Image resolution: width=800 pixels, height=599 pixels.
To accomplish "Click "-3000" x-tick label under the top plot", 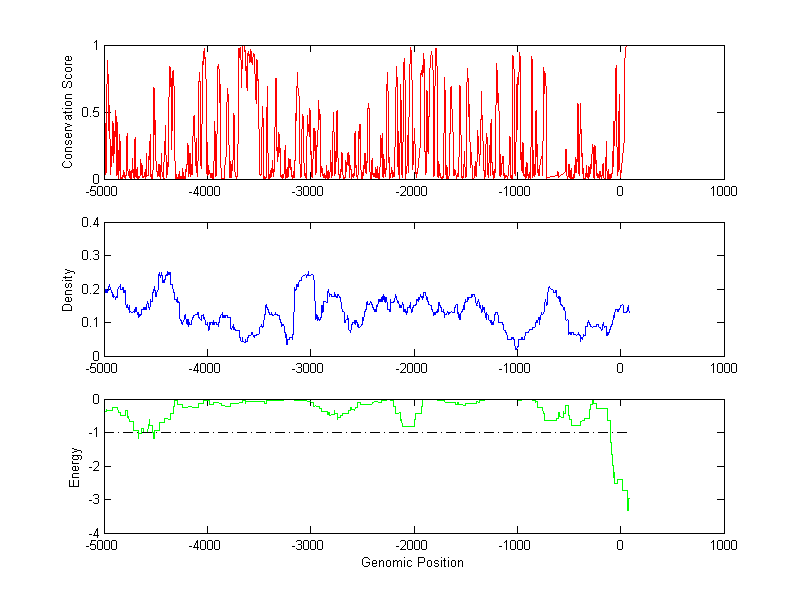I will pyautogui.click(x=309, y=192).
